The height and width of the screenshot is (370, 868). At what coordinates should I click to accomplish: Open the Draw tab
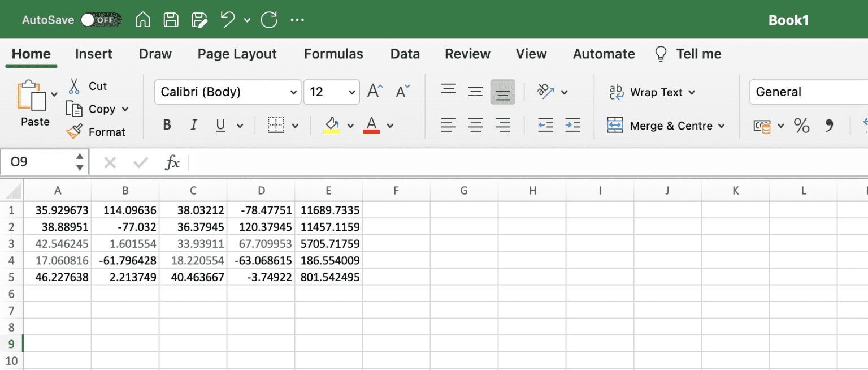[x=155, y=54]
